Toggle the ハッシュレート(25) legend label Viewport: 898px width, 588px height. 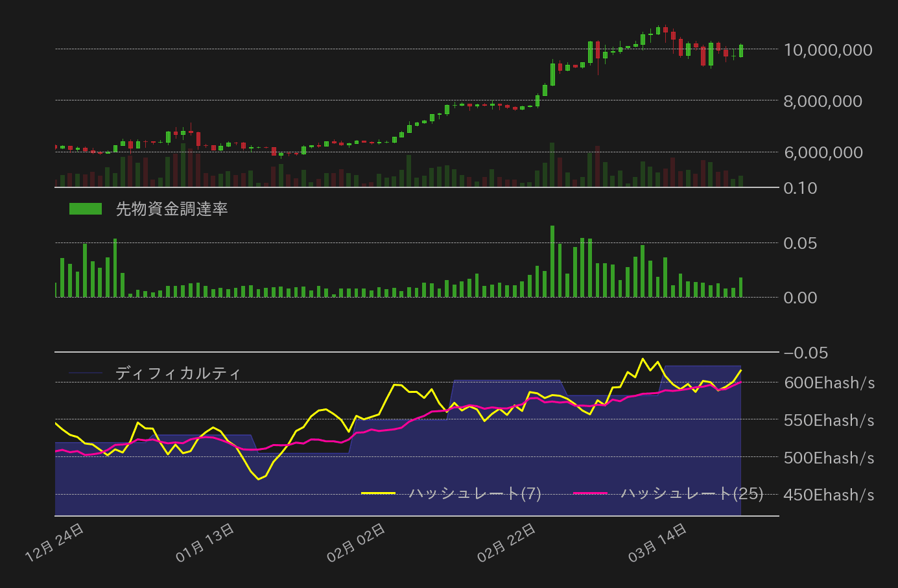coord(692,493)
